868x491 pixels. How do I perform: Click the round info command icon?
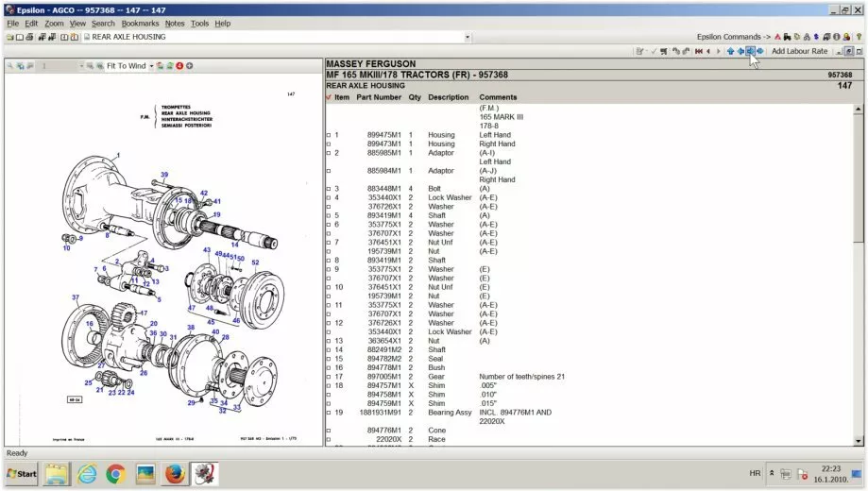837,37
